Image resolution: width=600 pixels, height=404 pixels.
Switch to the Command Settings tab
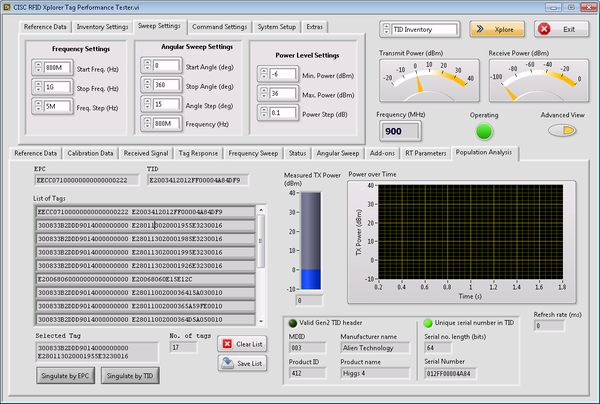coord(219,26)
